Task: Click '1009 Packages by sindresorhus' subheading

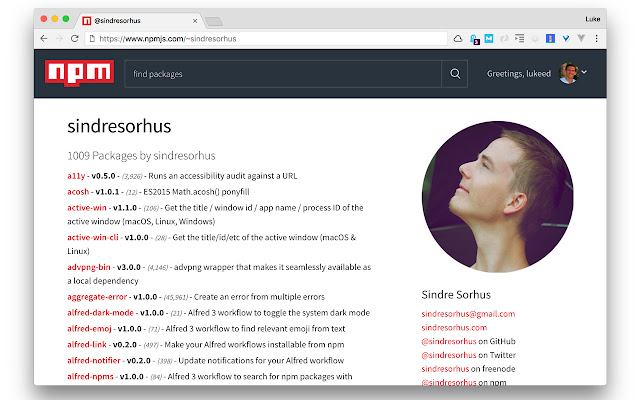Action: tap(141, 156)
